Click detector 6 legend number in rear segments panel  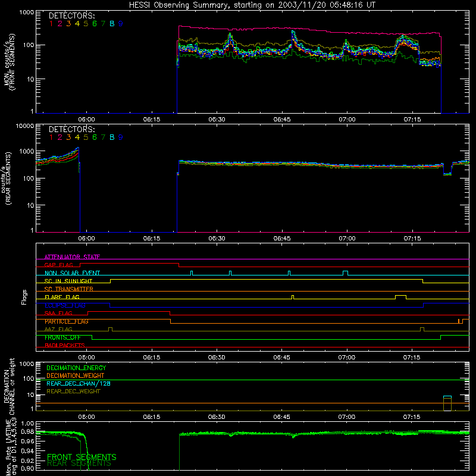pyautogui.click(x=95, y=137)
